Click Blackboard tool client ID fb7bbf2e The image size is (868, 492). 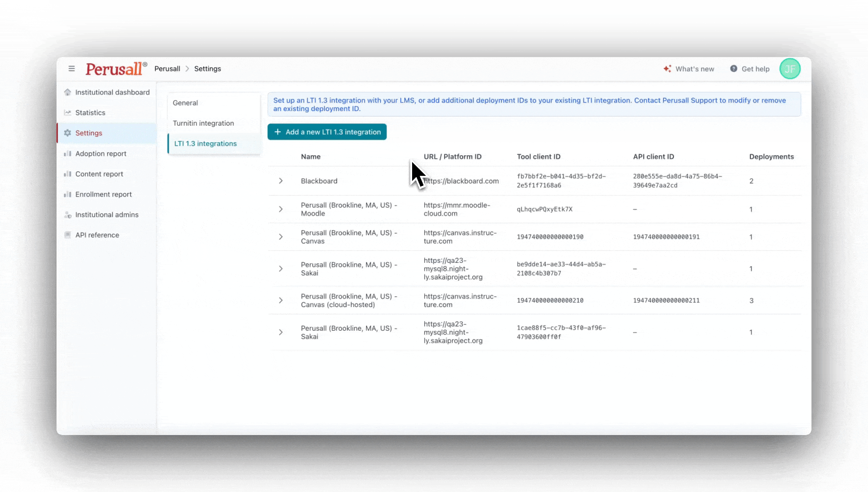[561, 181]
